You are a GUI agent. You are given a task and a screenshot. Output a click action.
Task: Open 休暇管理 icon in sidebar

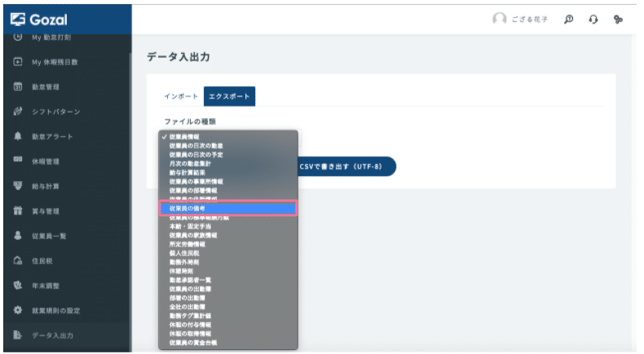click(x=18, y=160)
